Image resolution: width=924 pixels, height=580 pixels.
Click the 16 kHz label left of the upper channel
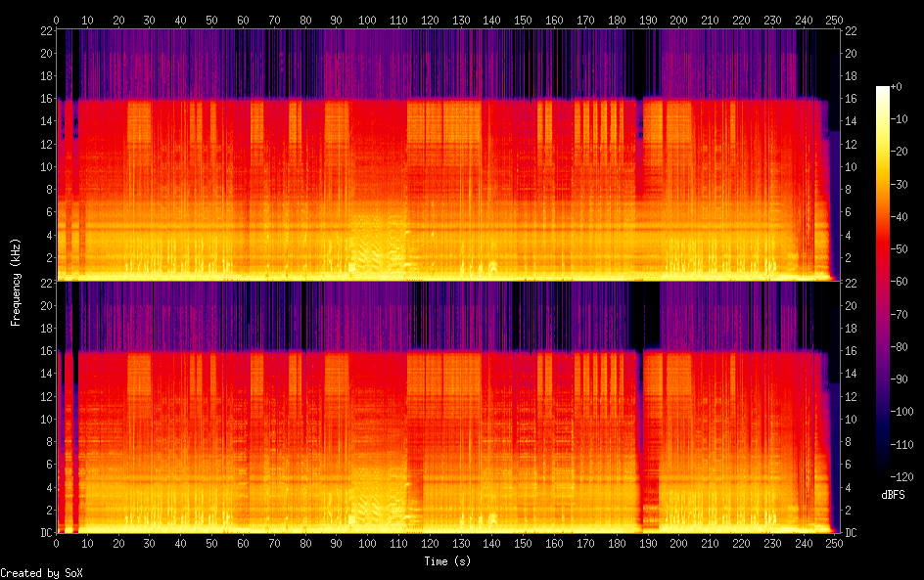45,98
